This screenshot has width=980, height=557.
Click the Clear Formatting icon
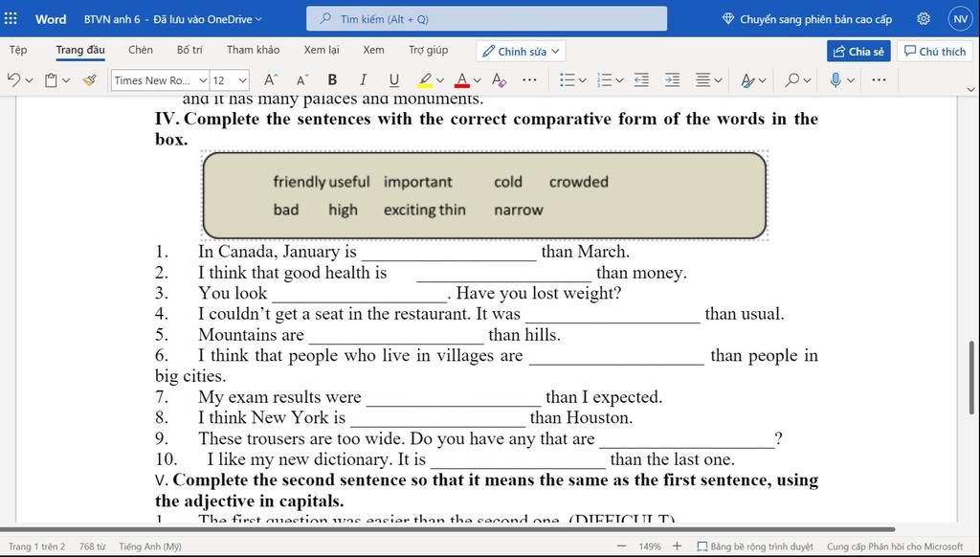coord(499,80)
